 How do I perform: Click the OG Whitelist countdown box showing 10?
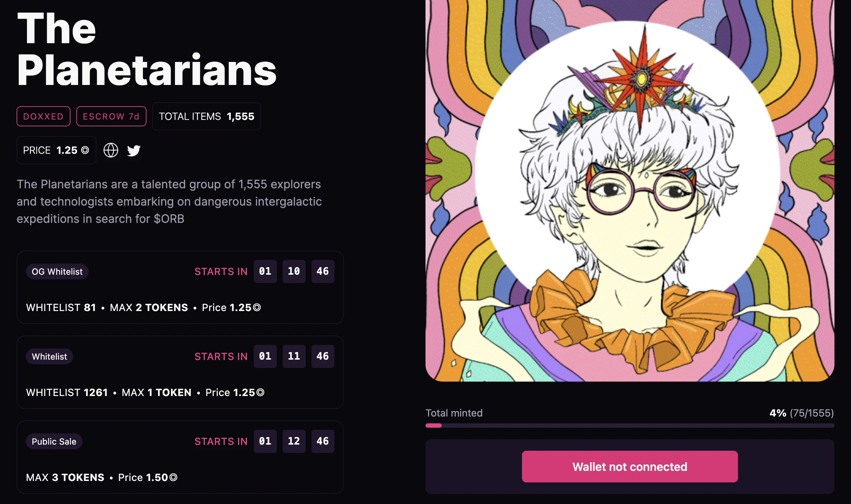click(294, 271)
